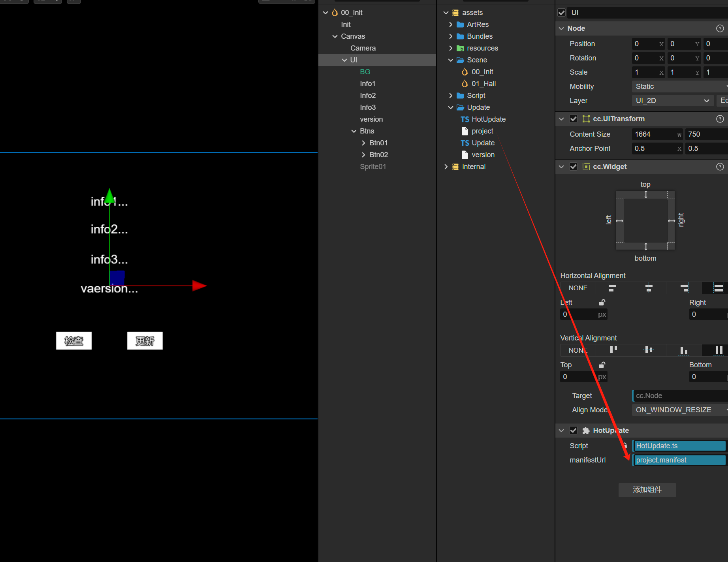Image resolution: width=728 pixels, height=562 pixels.
Task: Disable the cc.Widget component checkbox
Action: pyautogui.click(x=574, y=167)
